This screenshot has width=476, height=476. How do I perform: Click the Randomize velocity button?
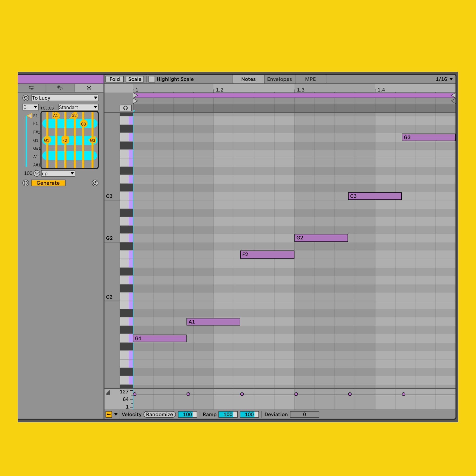(x=159, y=414)
